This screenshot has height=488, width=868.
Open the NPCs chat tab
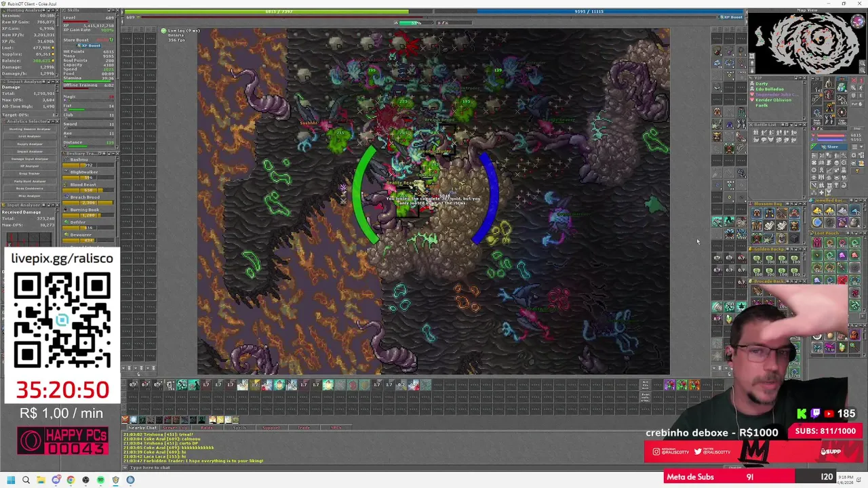click(x=336, y=428)
